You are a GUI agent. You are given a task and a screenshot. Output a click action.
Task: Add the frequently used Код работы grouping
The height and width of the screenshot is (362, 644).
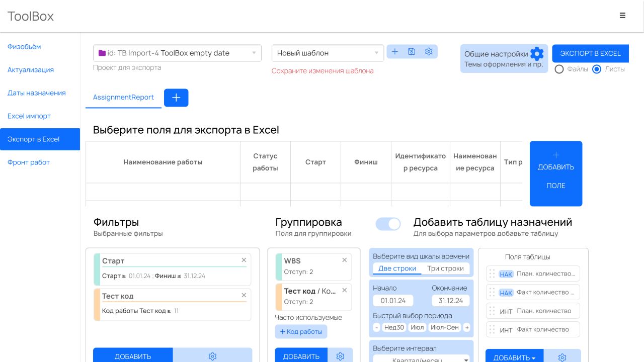coord(301,332)
